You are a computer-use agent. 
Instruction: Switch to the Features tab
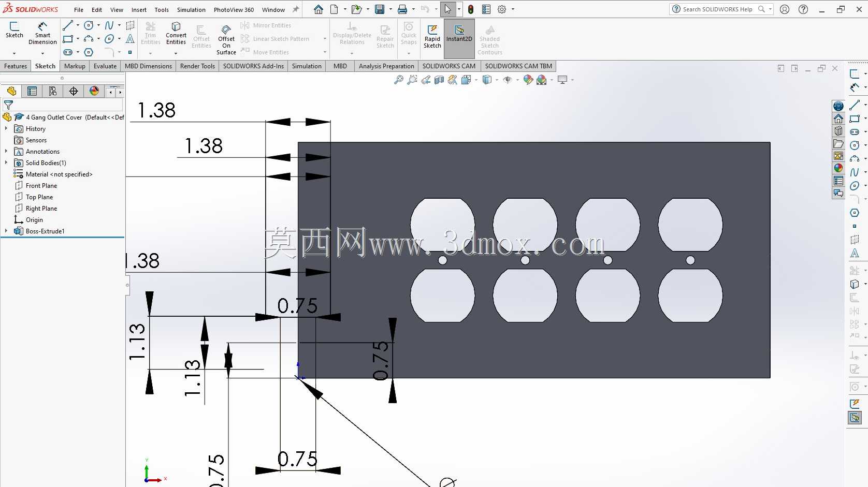click(16, 66)
